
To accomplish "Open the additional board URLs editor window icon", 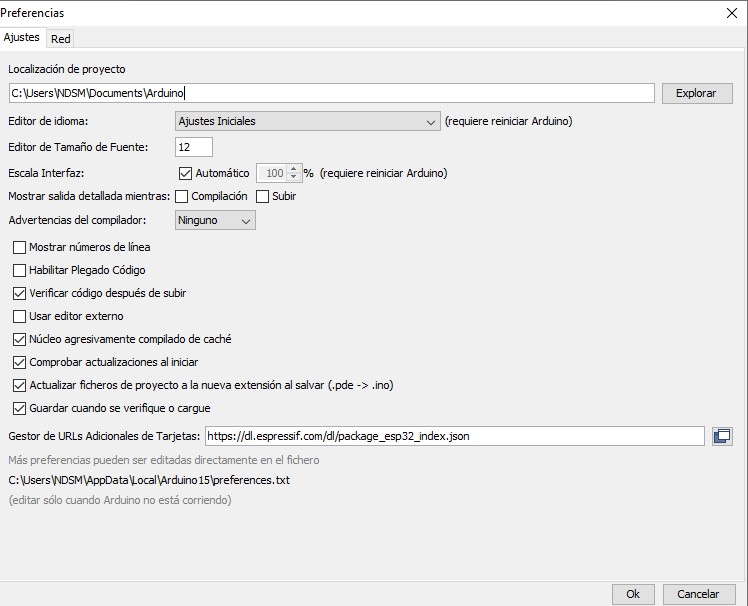I will click(x=722, y=436).
